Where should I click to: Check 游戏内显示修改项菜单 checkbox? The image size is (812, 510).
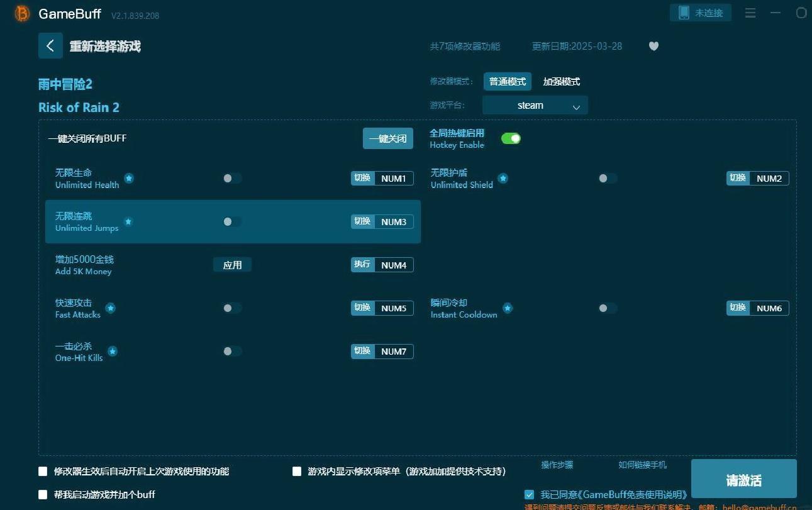pyautogui.click(x=297, y=471)
